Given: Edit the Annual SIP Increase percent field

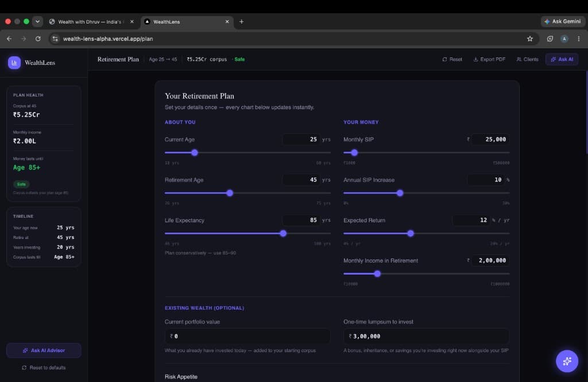Looking at the screenshot, I should 486,180.
